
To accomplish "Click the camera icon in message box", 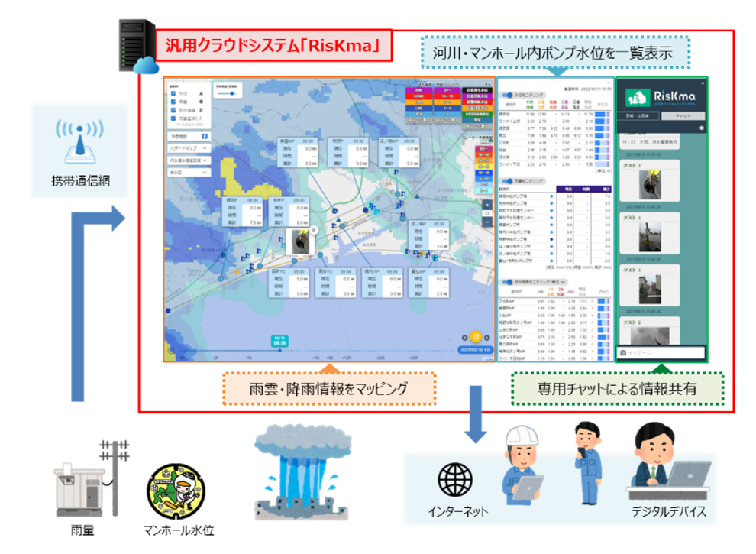I will pos(623,353).
